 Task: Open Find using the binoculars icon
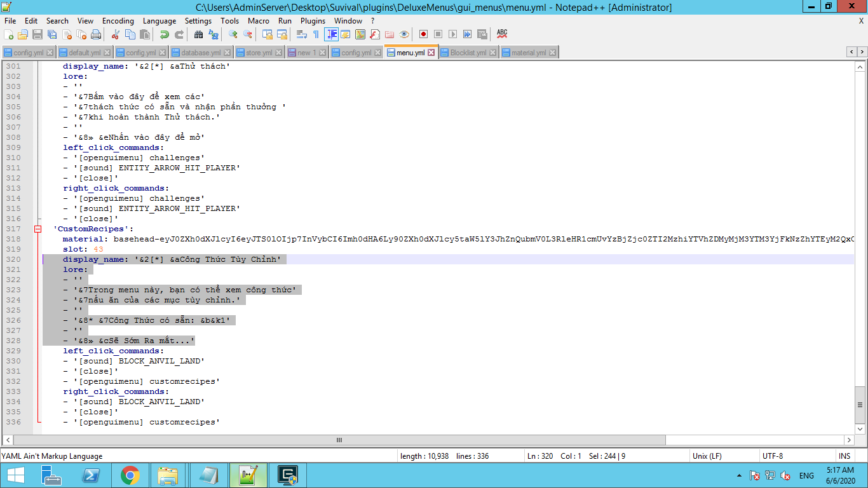[x=198, y=34]
